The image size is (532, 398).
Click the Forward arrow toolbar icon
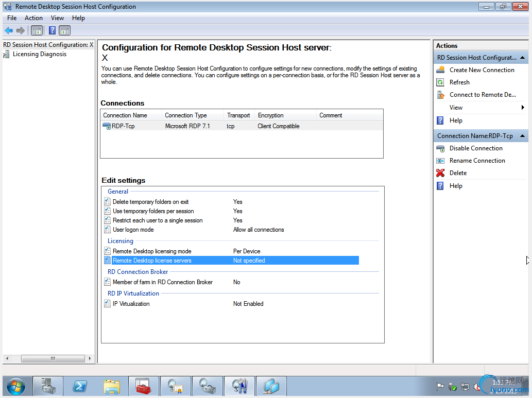[21, 31]
